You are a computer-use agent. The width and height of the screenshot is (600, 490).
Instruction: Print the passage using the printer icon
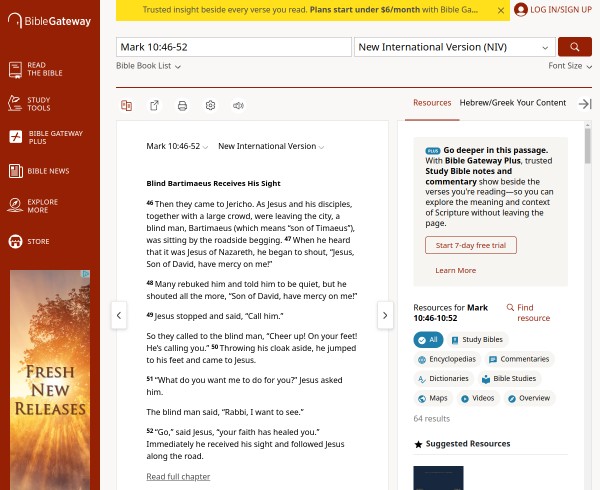182,105
